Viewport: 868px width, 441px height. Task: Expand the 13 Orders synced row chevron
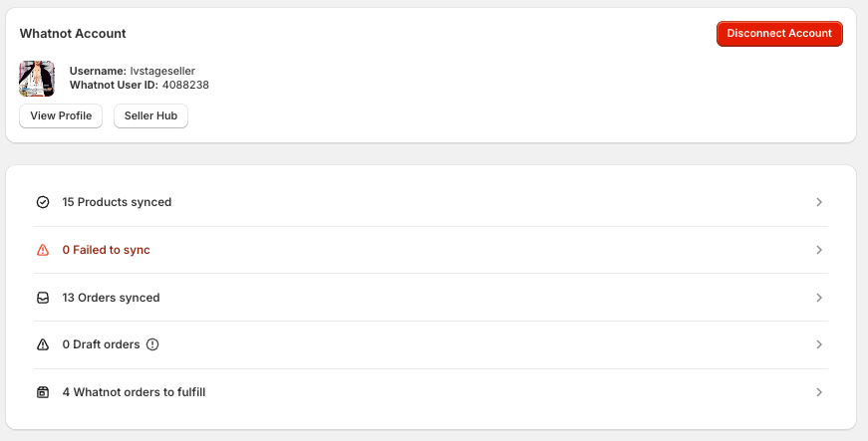[x=819, y=298]
